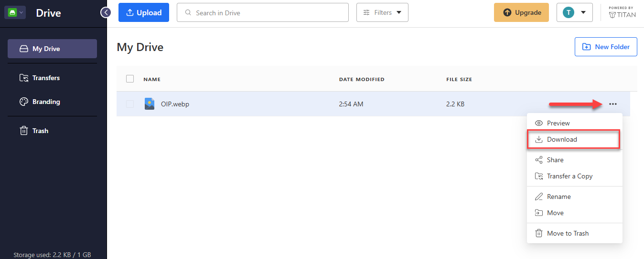Viewport: 644px width, 259px height.
Task: Open the Filters dropdown
Action: click(x=382, y=12)
